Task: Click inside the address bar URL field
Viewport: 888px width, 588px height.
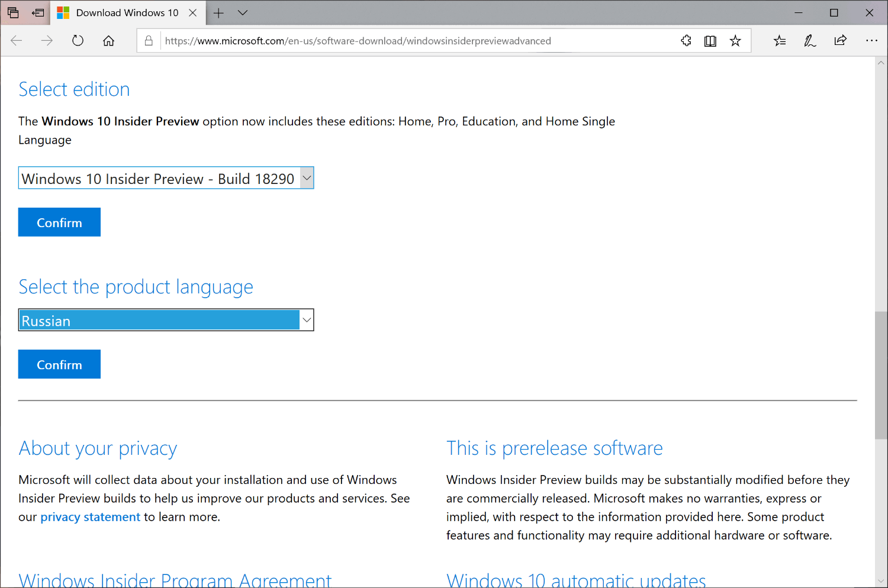Action: (x=414, y=40)
